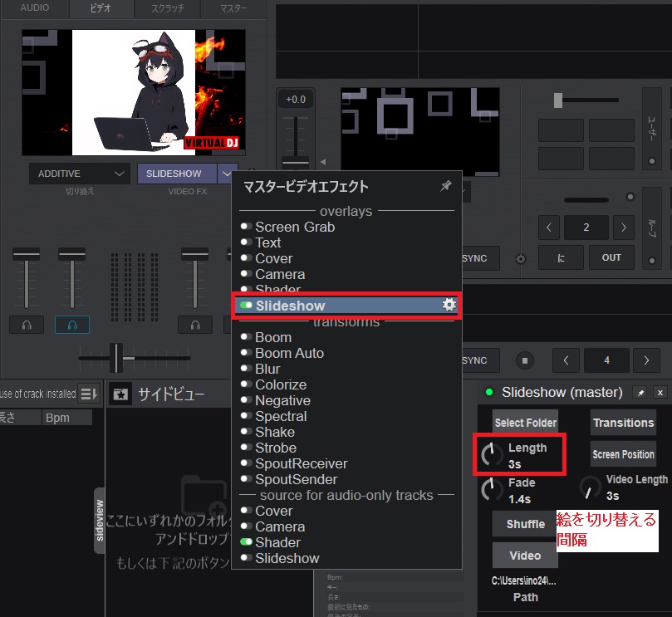
Task: Select Negative in the transforms list
Action: 283,400
